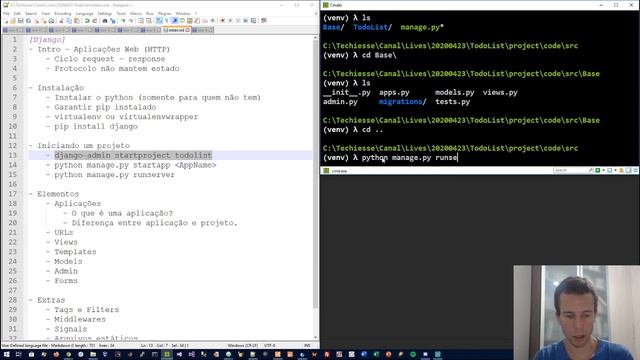This screenshot has width=640, height=360.
Task: Open the Language menu in Notepad++
Action: click(84, 13)
